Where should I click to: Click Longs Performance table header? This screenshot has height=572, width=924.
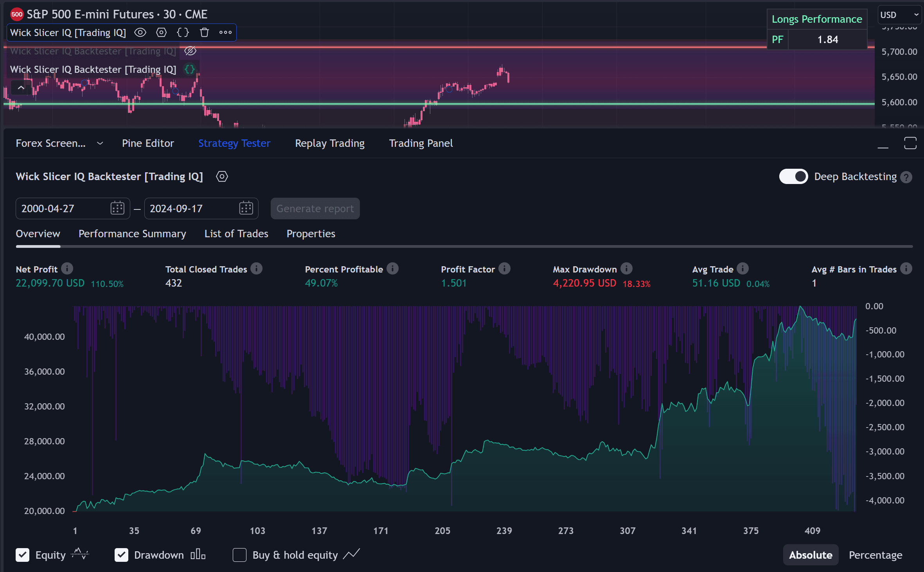pyautogui.click(x=817, y=19)
